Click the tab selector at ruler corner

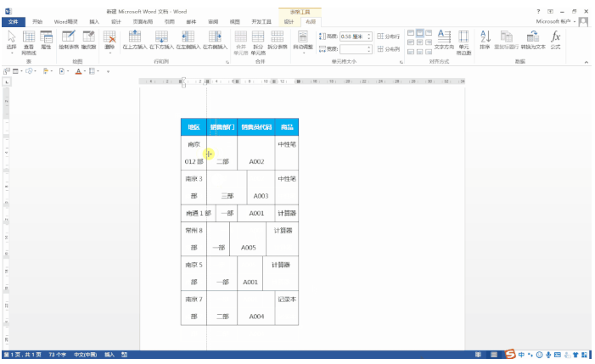coord(7,81)
